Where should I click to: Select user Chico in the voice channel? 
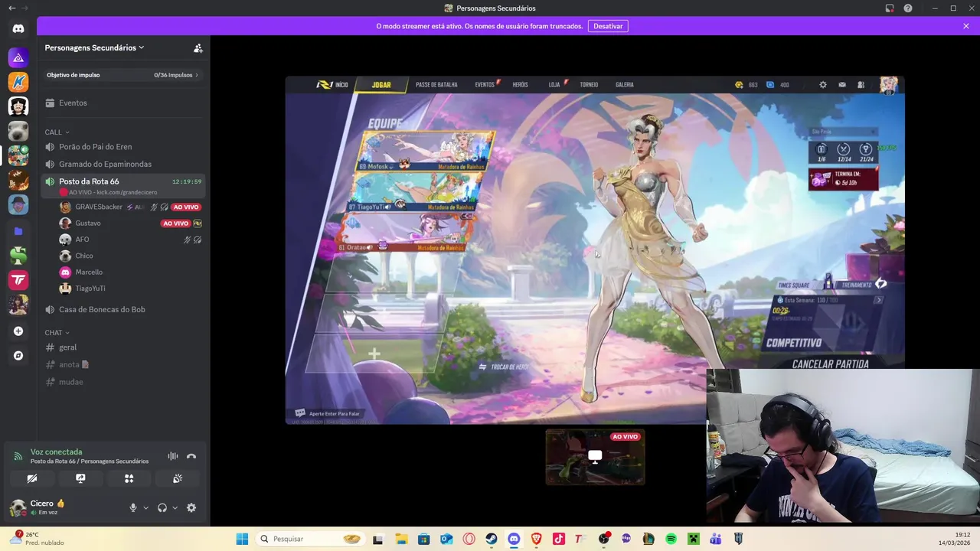129,256
